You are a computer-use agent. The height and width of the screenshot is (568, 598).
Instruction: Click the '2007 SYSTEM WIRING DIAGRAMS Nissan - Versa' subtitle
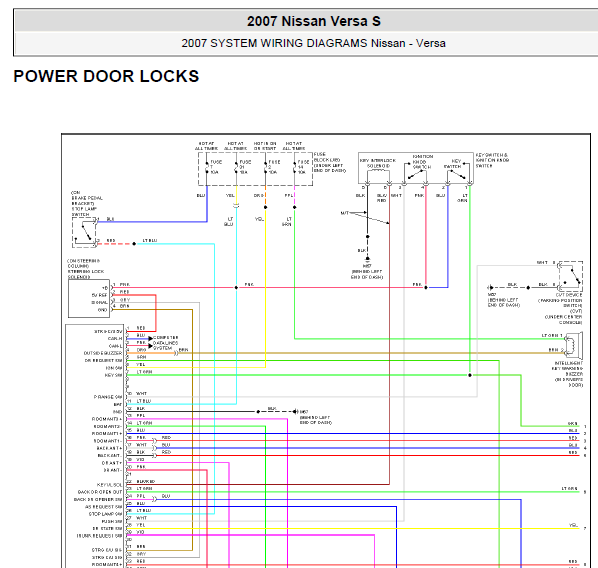[313, 43]
